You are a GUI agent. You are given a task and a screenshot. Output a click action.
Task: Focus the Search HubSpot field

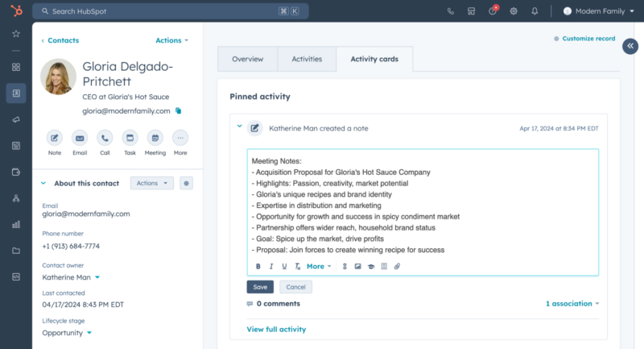tap(171, 11)
